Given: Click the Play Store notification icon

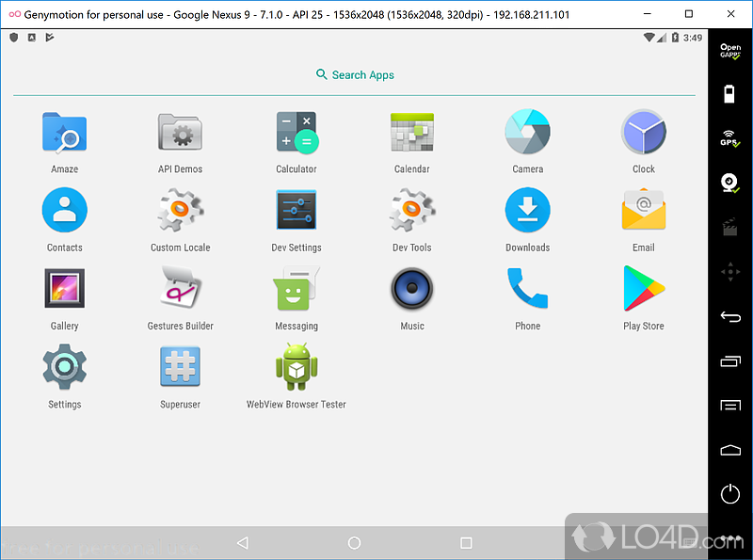Looking at the screenshot, I should click(x=50, y=38).
